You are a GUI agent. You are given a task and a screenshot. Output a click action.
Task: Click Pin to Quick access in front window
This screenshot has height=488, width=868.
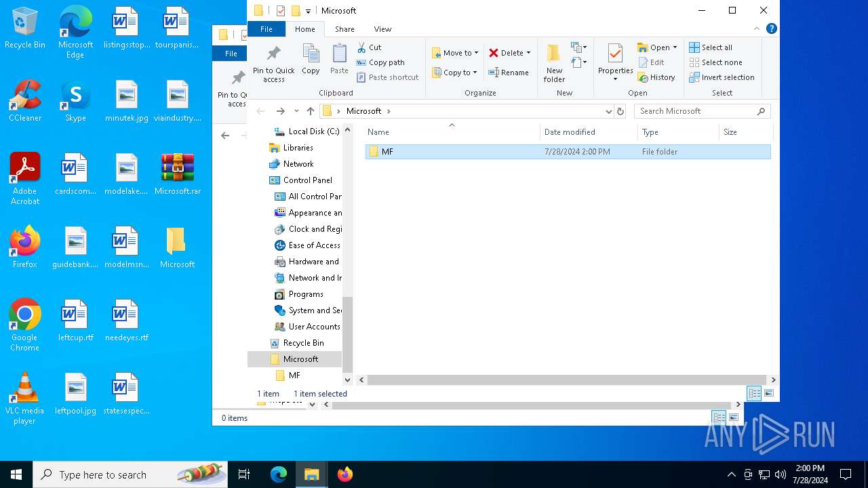coord(274,63)
